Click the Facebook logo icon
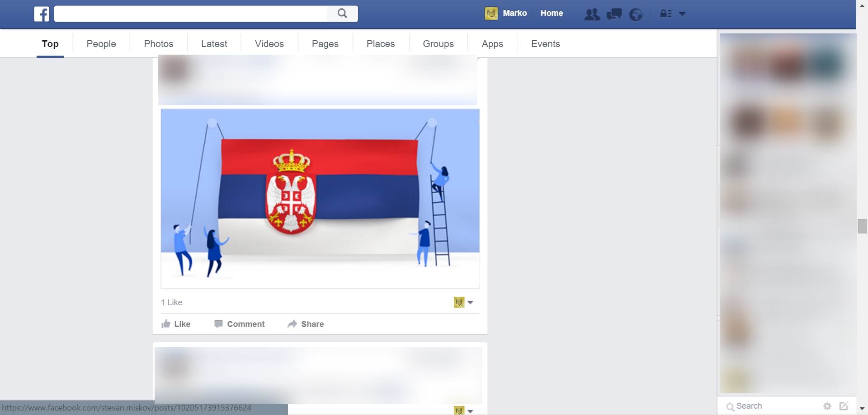868x415 pixels. point(42,14)
